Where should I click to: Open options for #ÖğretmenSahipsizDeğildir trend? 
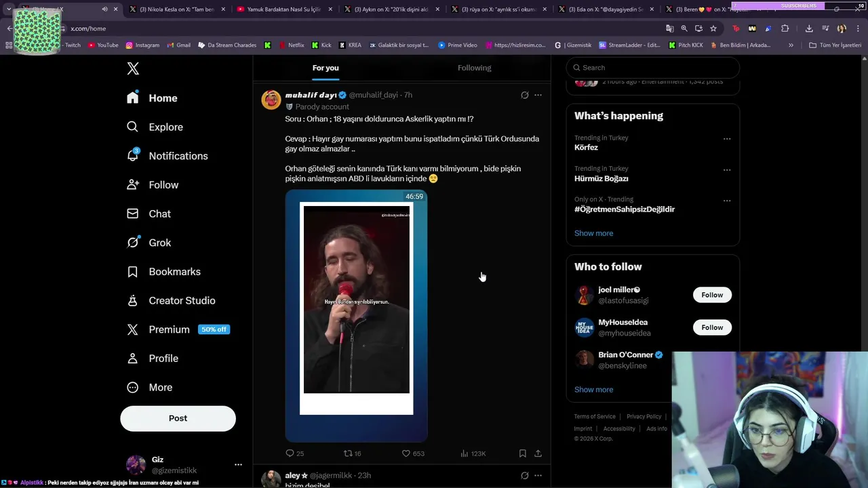click(x=727, y=201)
